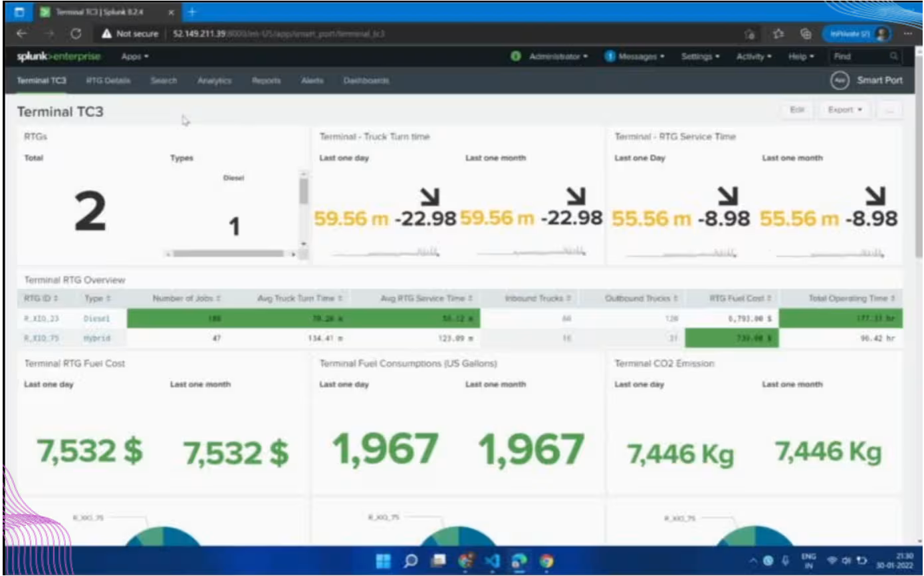Expand the Export dropdown
The width and height of the screenshot is (924, 576).
pos(845,110)
